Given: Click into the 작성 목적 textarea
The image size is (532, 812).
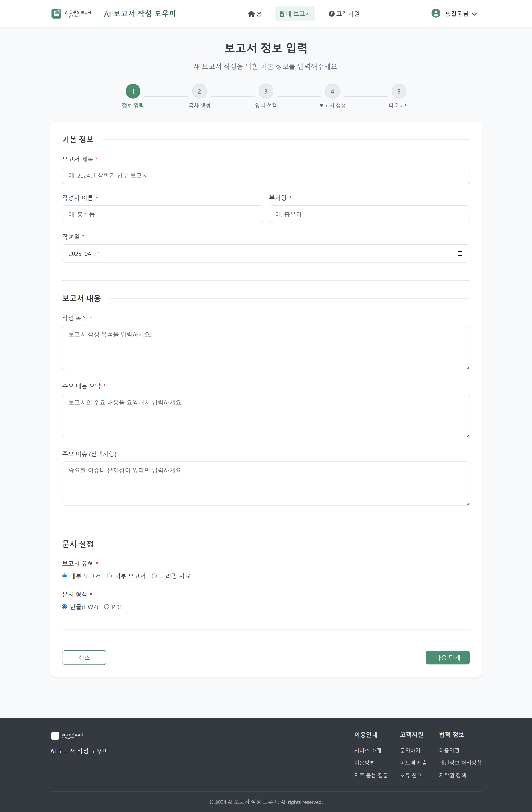Looking at the screenshot, I should click(266, 348).
